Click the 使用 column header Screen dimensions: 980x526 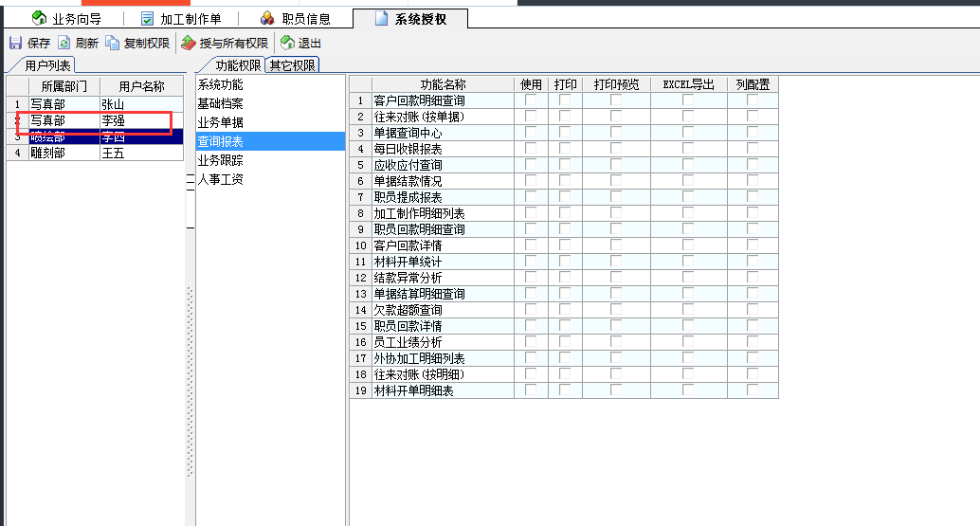[x=532, y=84]
